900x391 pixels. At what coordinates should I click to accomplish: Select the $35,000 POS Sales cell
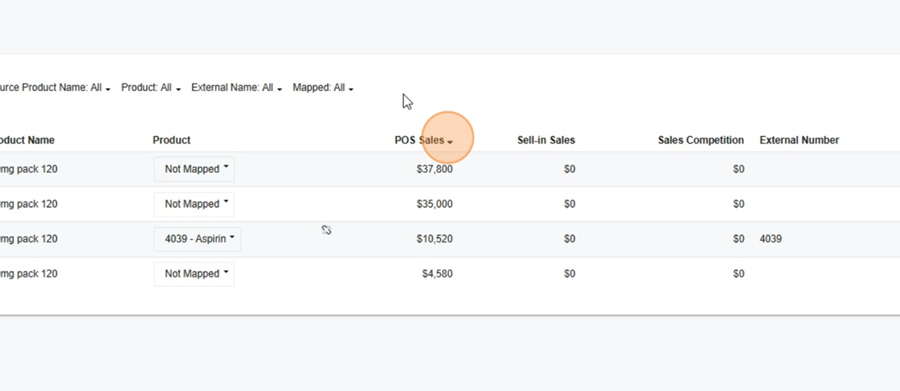[435, 204]
